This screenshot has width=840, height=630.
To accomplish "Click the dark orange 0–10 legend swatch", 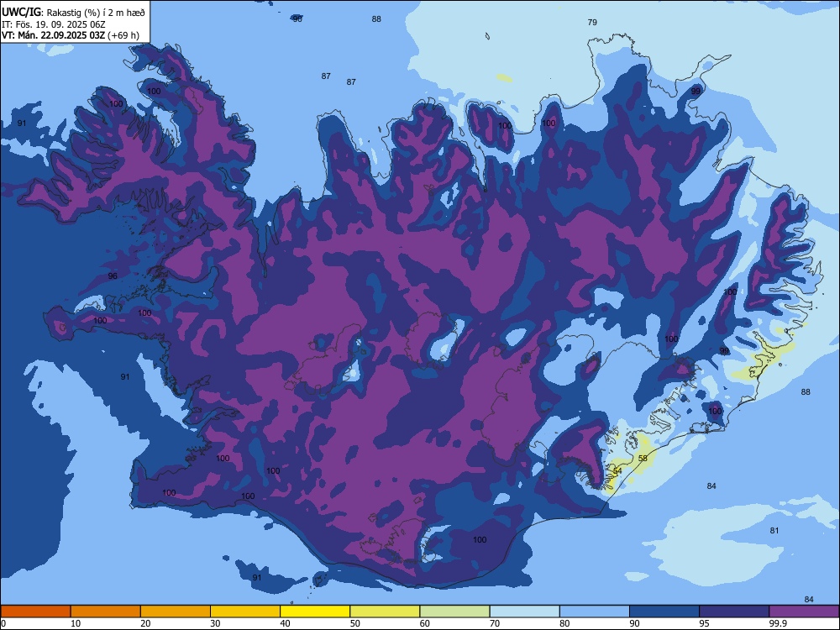I will coord(35,612).
